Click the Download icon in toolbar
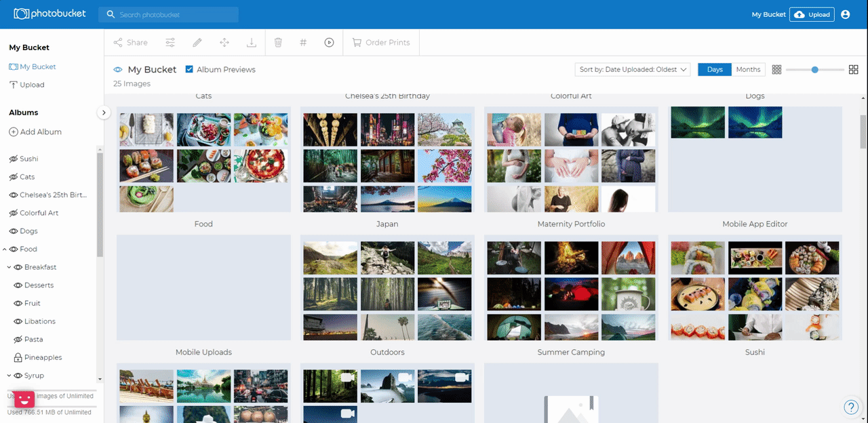Image resolution: width=868 pixels, height=423 pixels. (251, 43)
